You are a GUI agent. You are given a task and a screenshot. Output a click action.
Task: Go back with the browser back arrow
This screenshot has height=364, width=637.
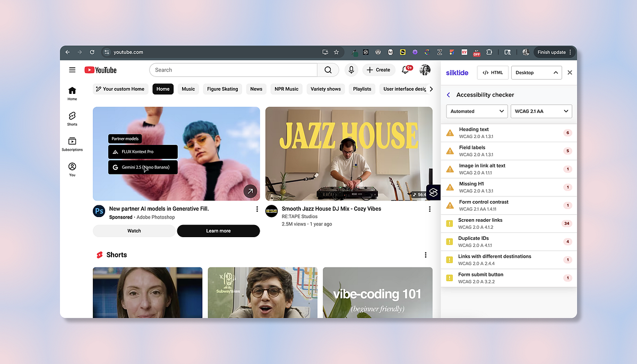click(x=67, y=52)
